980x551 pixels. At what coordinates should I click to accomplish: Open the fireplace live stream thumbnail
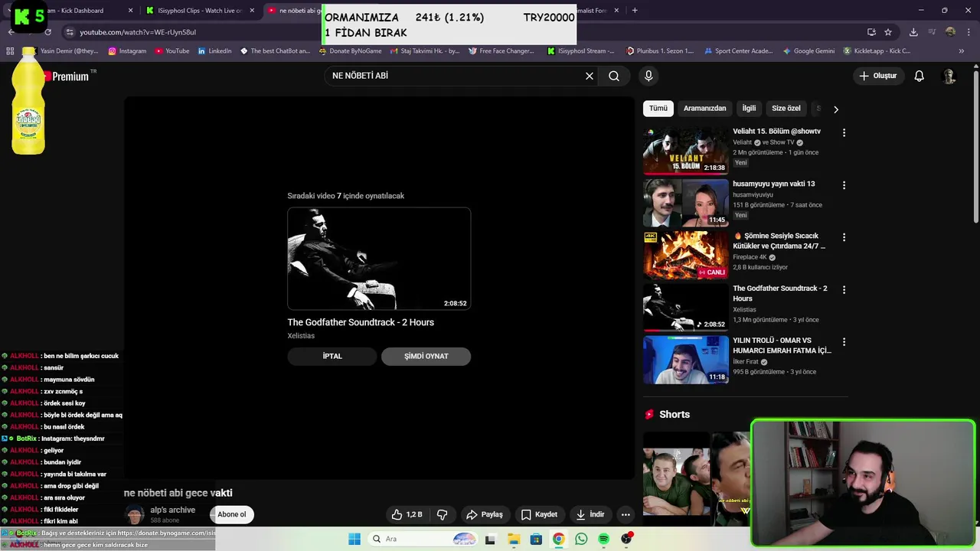686,255
